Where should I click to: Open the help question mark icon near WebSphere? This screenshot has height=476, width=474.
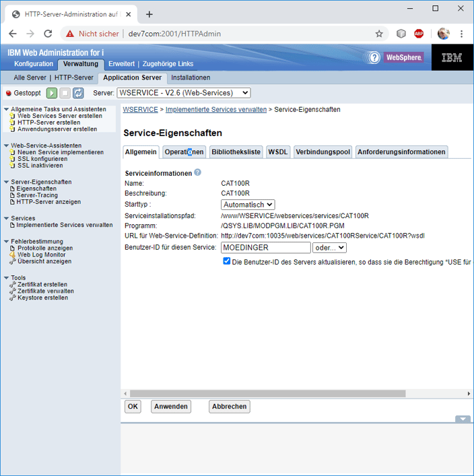pos(374,57)
